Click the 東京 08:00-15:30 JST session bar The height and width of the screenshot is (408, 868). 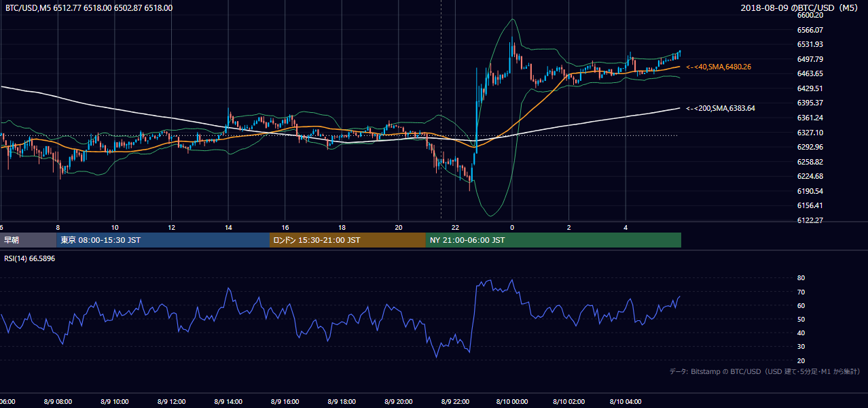point(163,240)
